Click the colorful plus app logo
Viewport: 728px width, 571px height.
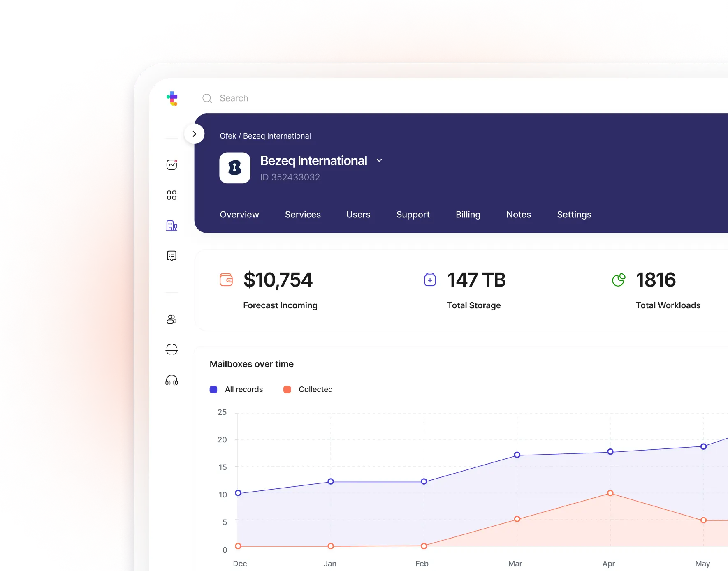[172, 98]
